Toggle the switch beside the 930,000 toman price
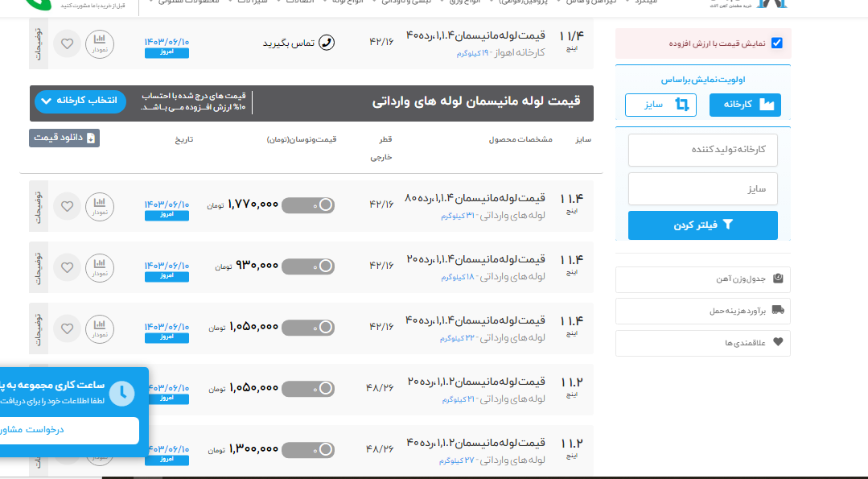Screen dimensions: 868x479 308,266
